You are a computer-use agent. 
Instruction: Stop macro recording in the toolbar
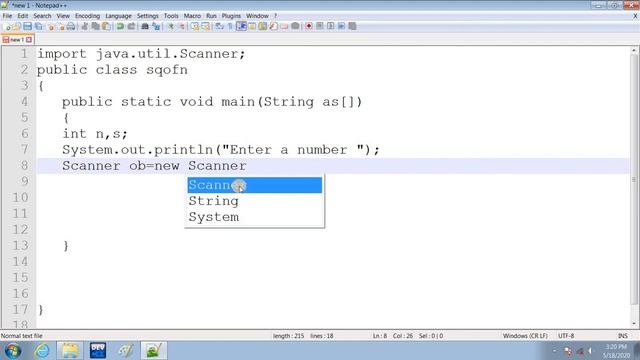(320, 26)
